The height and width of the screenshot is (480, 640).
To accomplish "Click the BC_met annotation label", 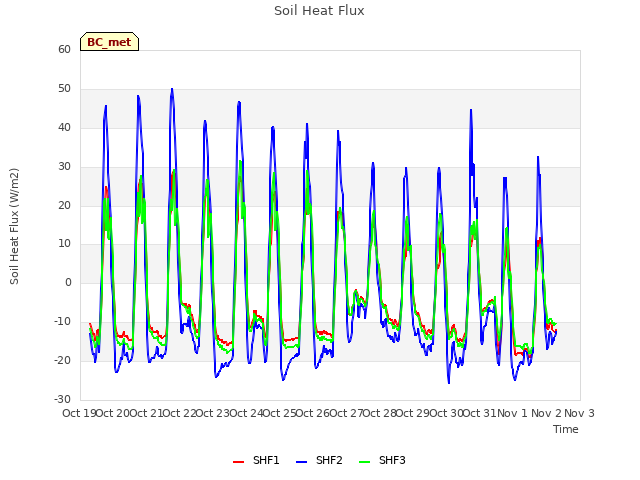I will pyautogui.click(x=109, y=42).
